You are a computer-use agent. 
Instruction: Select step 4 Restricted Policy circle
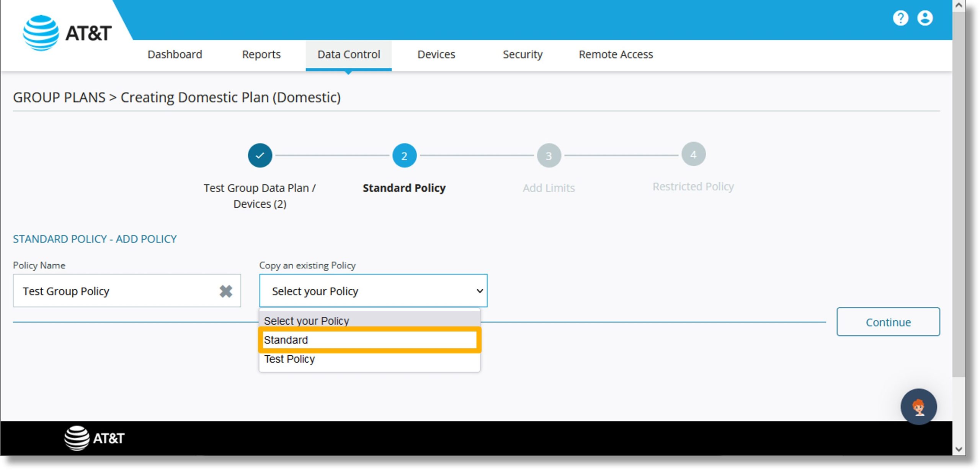point(693,154)
